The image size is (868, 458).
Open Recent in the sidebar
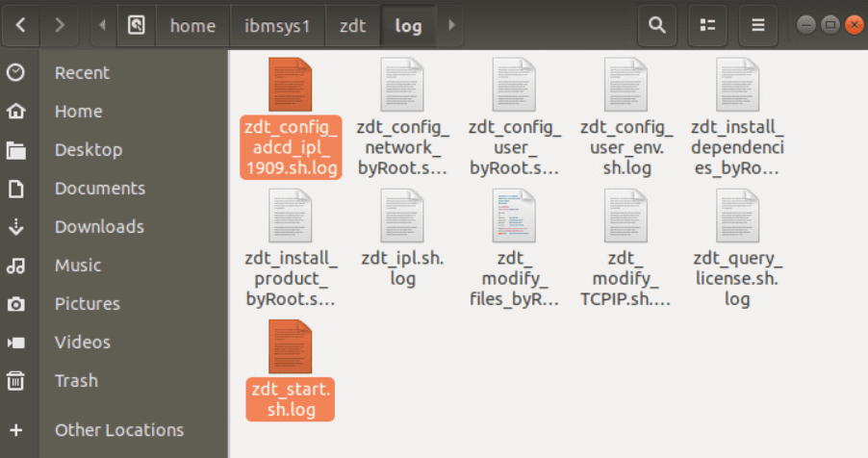click(x=82, y=73)
